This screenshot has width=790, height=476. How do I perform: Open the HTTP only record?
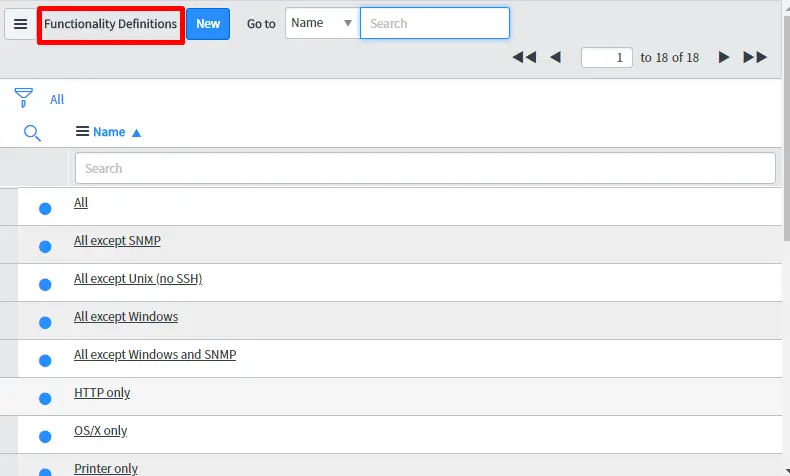(102, 393)
